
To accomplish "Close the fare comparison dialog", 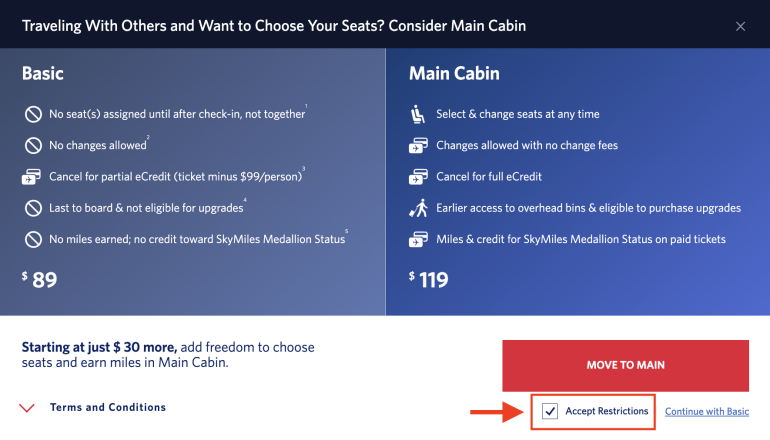I will pyautogui.click(x=741, y=26).
